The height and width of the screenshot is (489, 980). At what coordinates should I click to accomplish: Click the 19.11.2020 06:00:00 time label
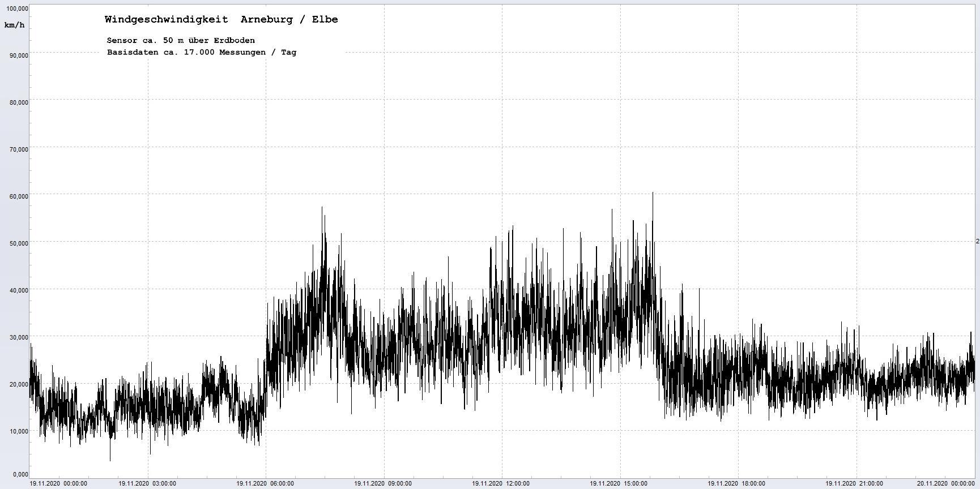tap(265, 483)
